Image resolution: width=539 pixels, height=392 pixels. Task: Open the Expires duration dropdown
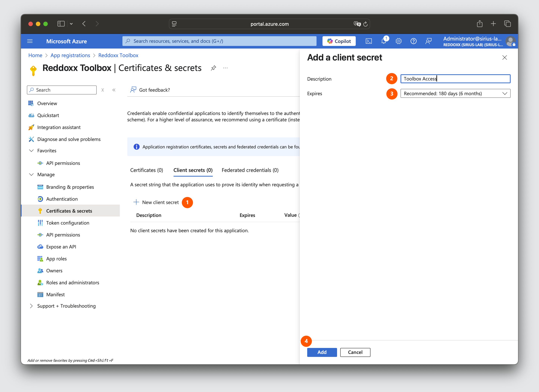coord(455,93)
